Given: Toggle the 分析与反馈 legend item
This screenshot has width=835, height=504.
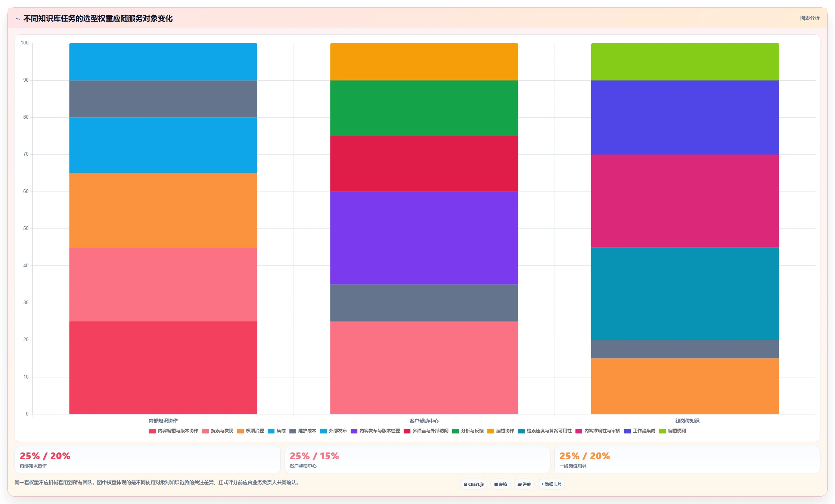Looking at the screenshot, I should pyautogui.click(x=468, y=431).
